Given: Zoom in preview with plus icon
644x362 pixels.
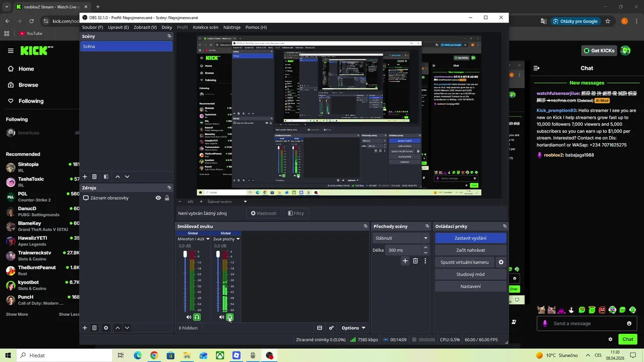Looking at the screenshot, I should [x=201, y=202].
